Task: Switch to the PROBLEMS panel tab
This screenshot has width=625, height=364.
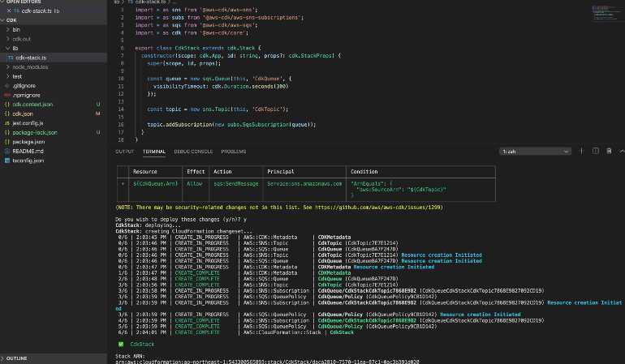Action: pos(234,152)
